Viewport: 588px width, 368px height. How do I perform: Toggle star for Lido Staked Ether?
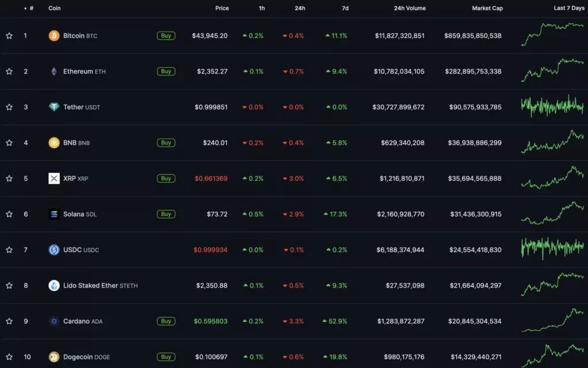coord(9,285)
